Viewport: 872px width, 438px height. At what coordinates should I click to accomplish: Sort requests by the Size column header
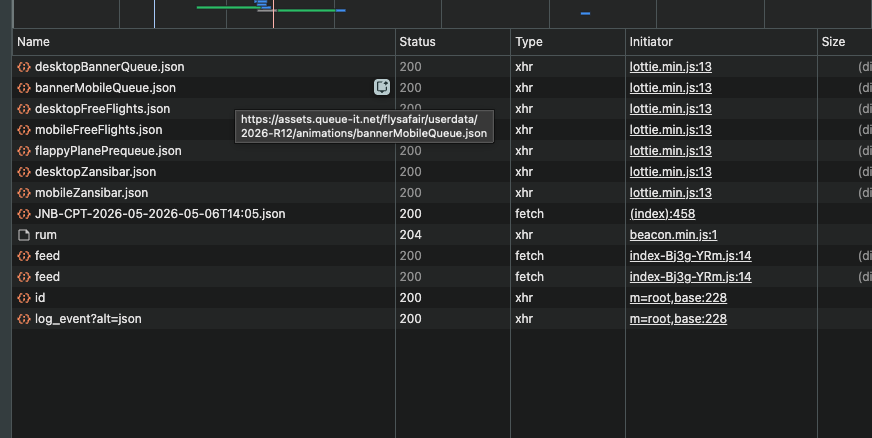(845, 42)
